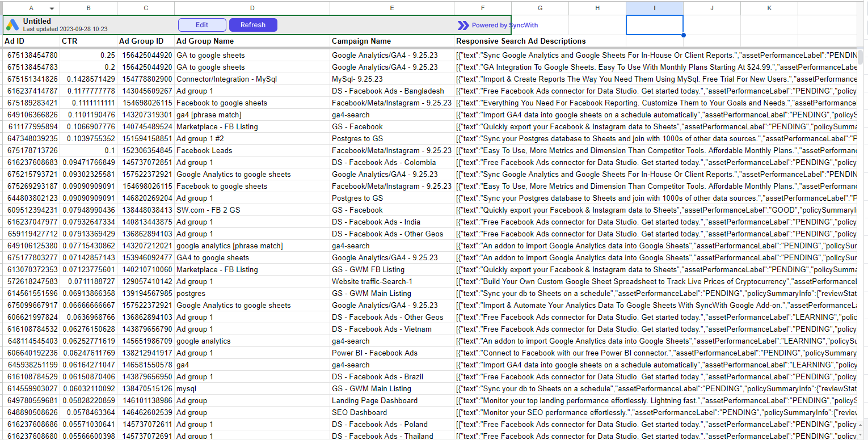Screen dimensions: 868x440
Task: Click the Landing Page Dashboard campaign cell
Action: pos(374,400)
